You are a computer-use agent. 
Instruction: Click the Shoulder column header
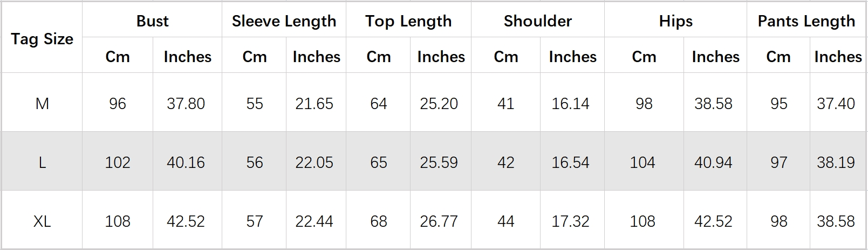tap(537, 21)
